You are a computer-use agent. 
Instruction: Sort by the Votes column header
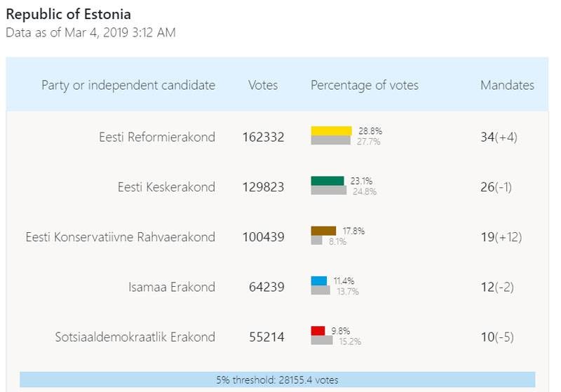[263, 86]
